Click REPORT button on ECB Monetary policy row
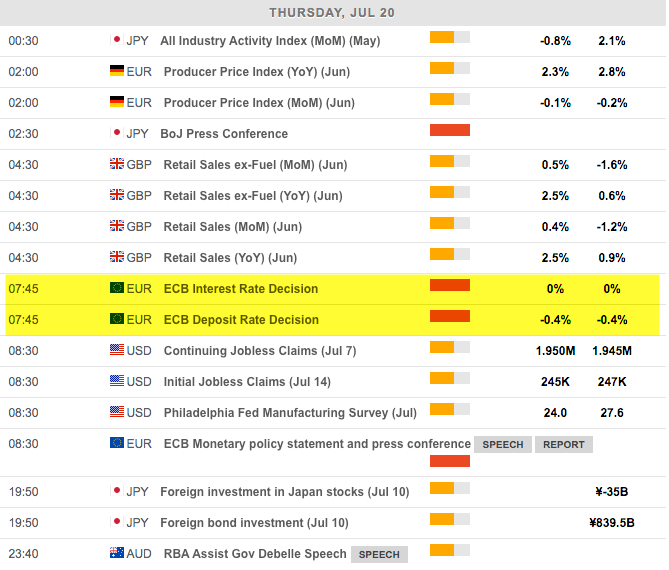 (x=564, y=445)
